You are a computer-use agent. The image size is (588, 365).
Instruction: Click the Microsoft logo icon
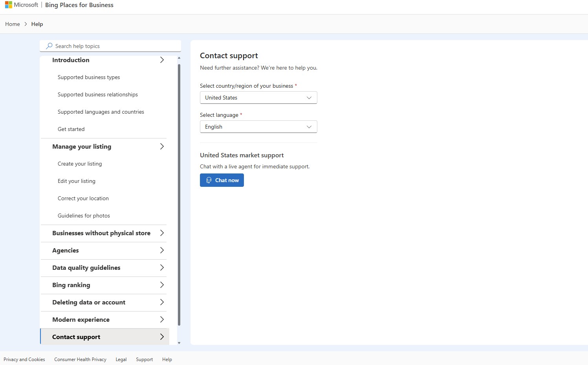(9, 5)
